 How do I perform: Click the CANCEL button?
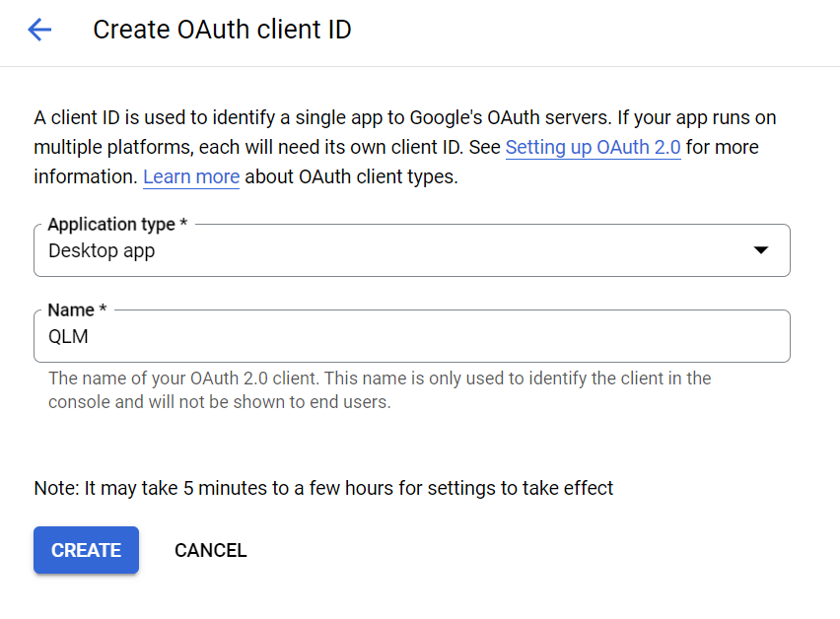point(211,550)
